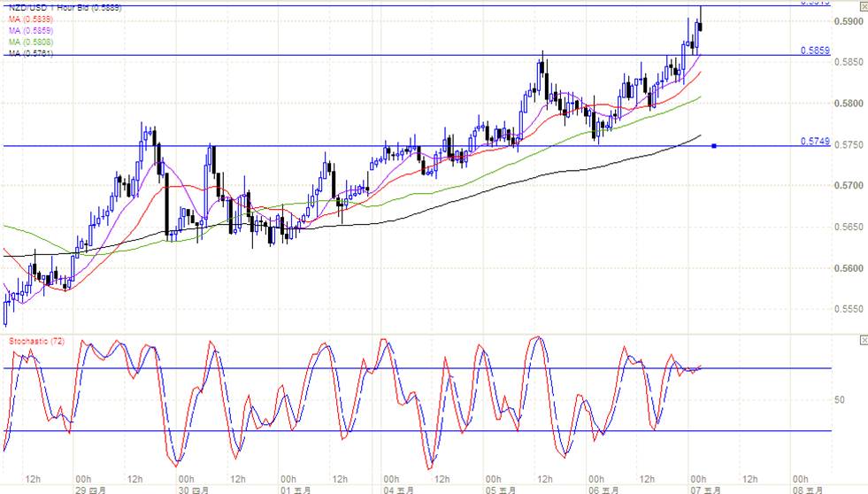
Task: Click the NZD/USD 1 Hour Bid title
Action: (65, 8)
